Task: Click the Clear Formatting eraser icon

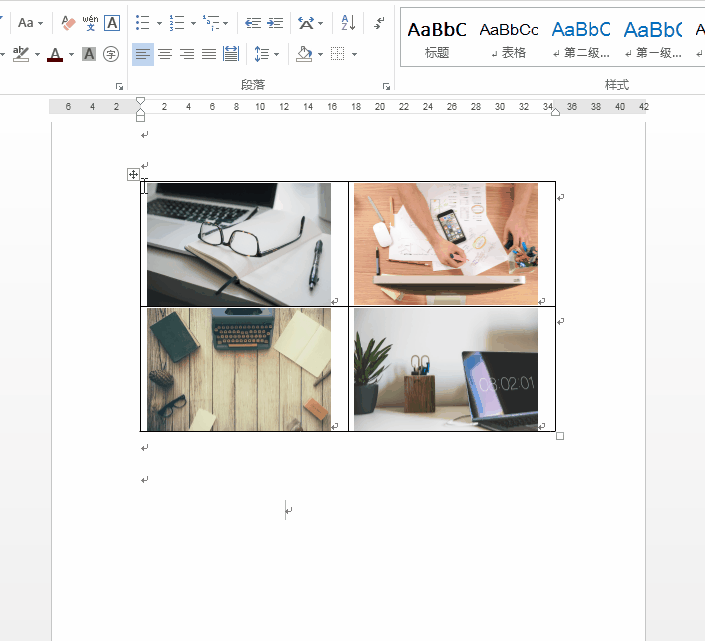Action: click(x=68, y=22)
